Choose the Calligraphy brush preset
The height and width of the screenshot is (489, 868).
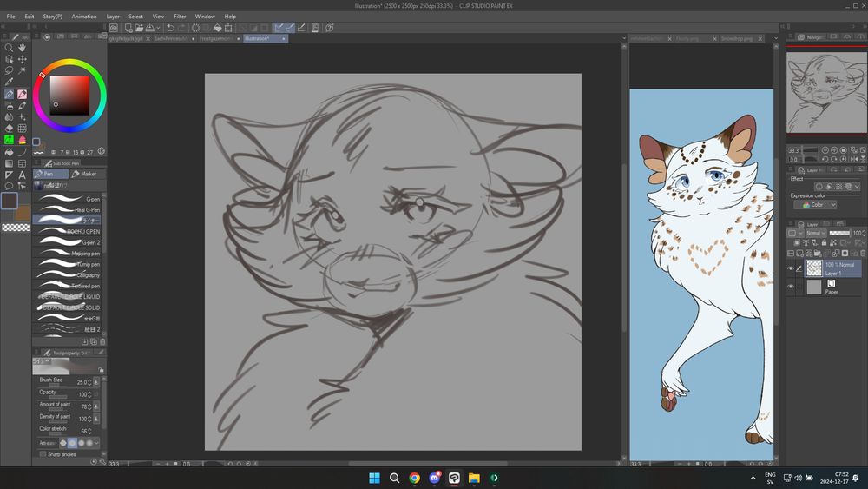tap(68, 275)
